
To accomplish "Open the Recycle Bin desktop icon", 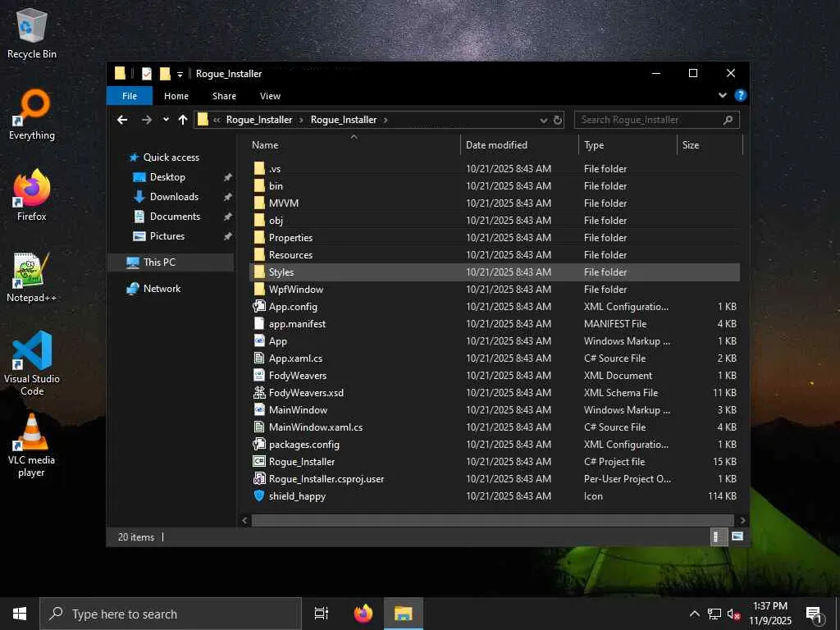I will pos(32,33).
